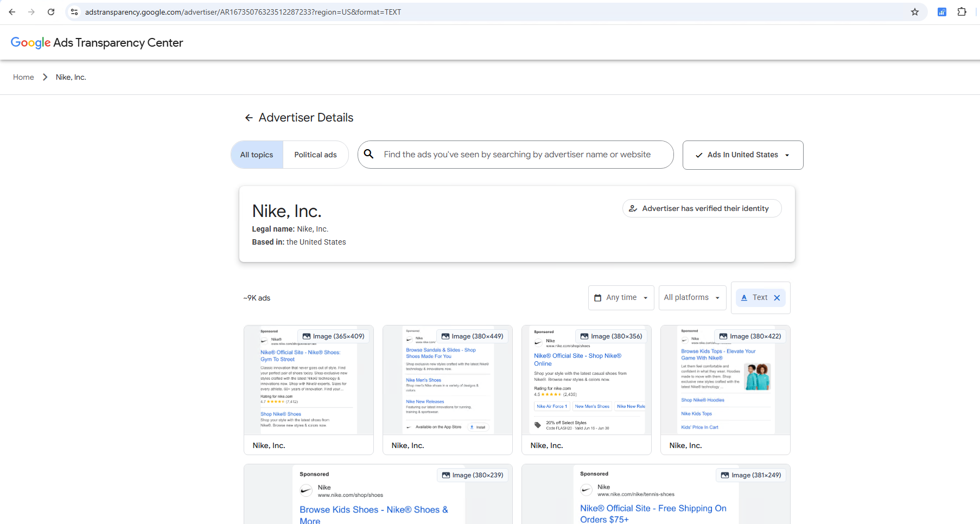
Task: Remove the Text format filter via its X
Action: pyautogui.click(x=777, y=297)
